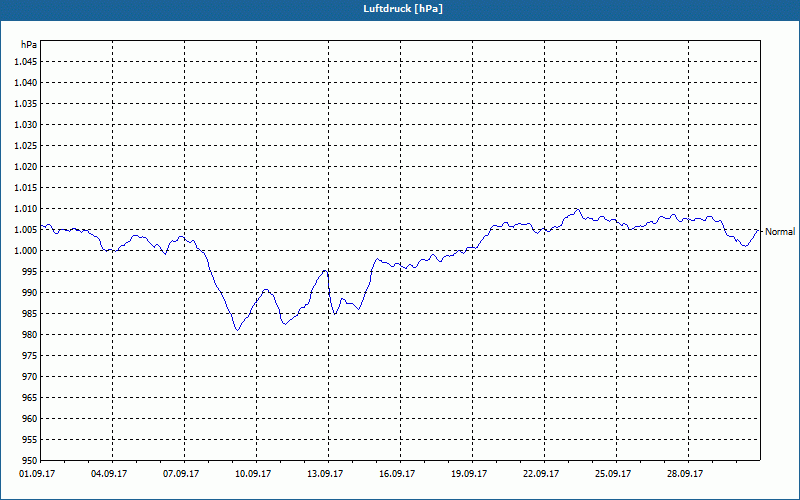This screenshot has width=800, height=500.
Task: Select the 970 axis value
Action: click(x=30, y=377)
